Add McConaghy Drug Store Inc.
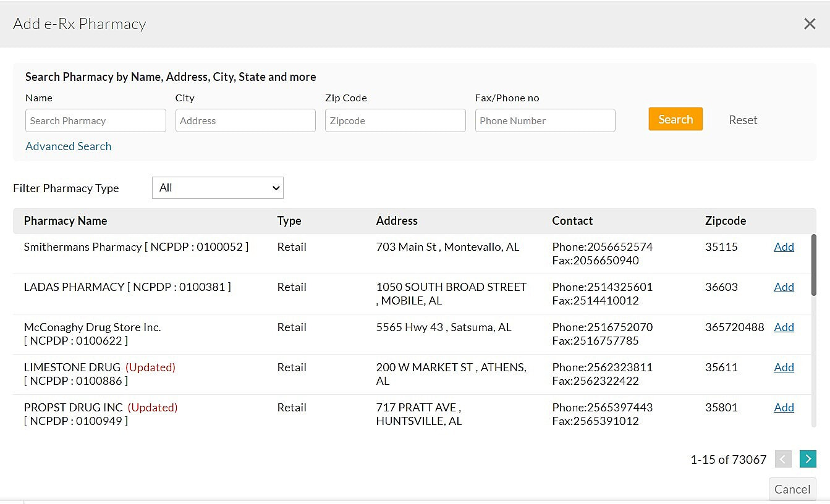Viewport: 830px width, 504px height. tap(784, 327)
